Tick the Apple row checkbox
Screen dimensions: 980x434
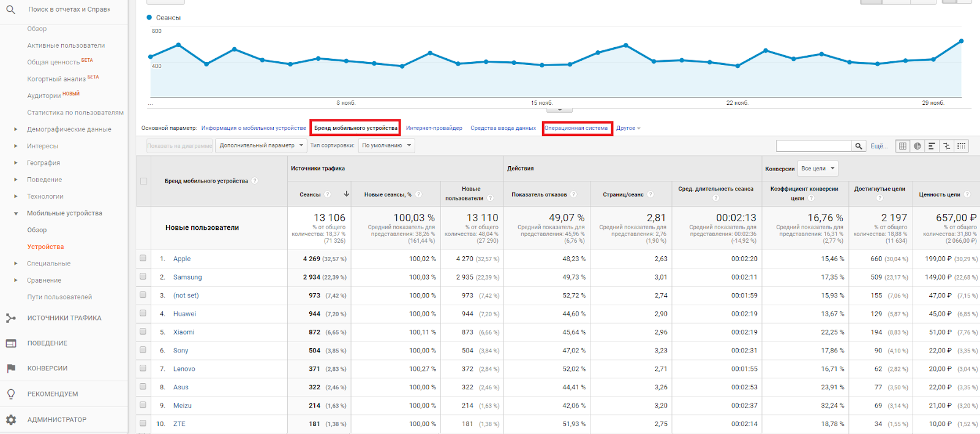pyautogui.click(x=143, y=258)
